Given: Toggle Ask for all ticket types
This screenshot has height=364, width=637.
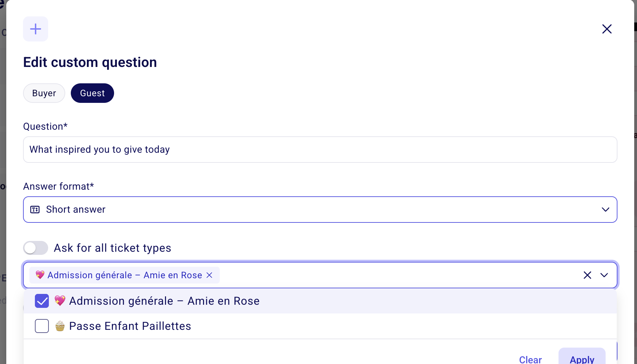Looking at the screenshot, I should point(36,248).
